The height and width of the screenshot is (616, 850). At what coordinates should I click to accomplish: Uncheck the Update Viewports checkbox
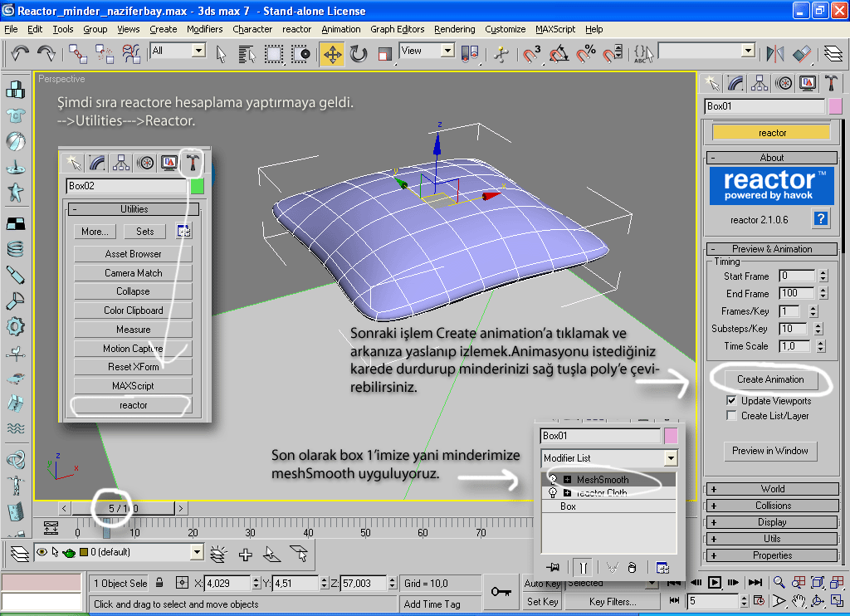point(731,400)
